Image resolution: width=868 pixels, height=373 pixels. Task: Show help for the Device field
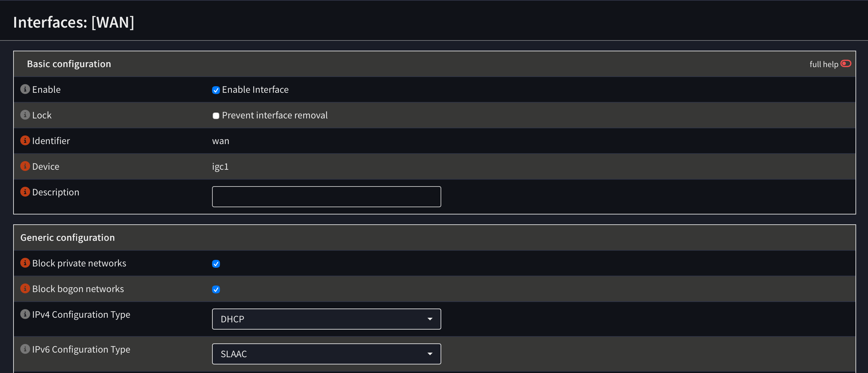[25, 166]
